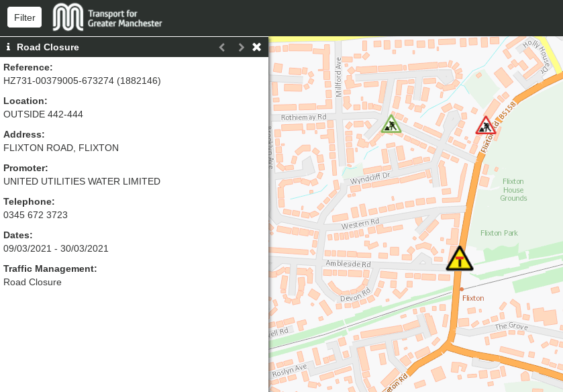This screenshot has width=563, height=392.
Task: Click the Wyndcliff Dr street label
Action: click(370, 181)
